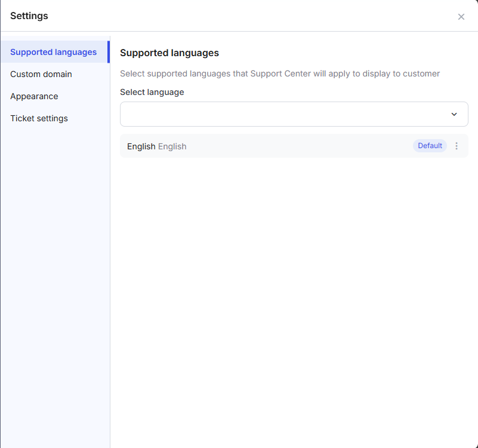Click the Supported languages main heading
The image size is (478, 448).
point(169,53)
